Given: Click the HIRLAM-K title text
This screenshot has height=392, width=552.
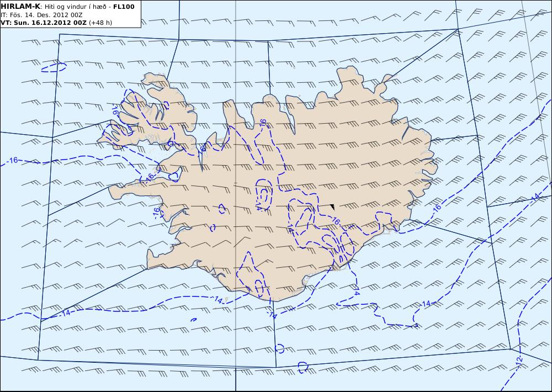Looking at the screenshot, I should coord(21,7).
